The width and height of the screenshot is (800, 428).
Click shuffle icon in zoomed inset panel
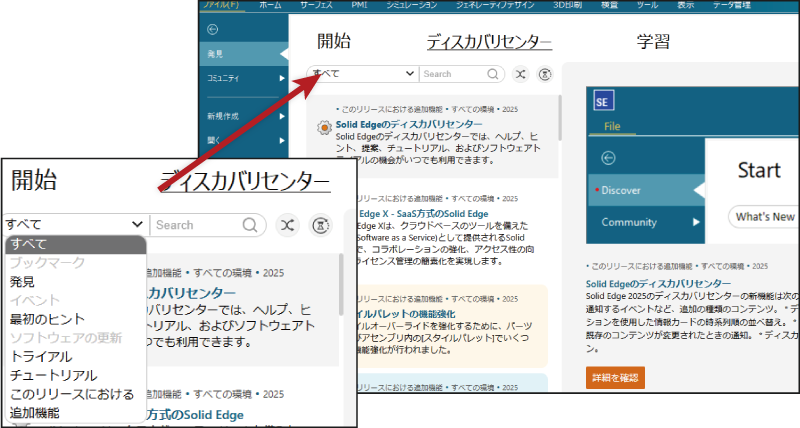(287, 225)
